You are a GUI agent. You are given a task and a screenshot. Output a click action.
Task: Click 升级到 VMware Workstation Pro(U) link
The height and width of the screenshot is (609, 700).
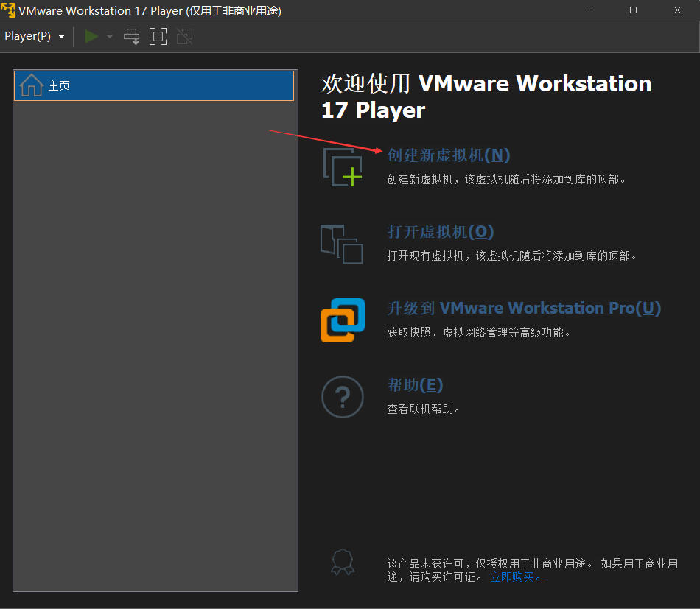pyautogui.click(x=524, y=309)
